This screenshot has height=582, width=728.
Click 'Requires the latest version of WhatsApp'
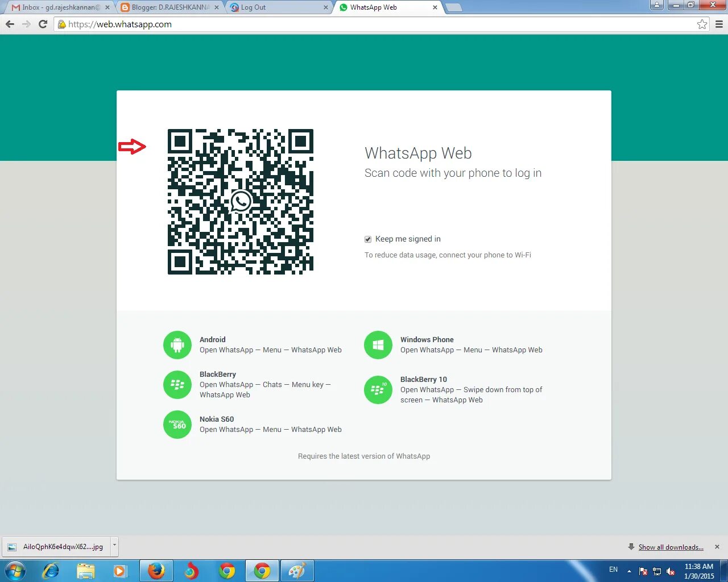(364, 456)
